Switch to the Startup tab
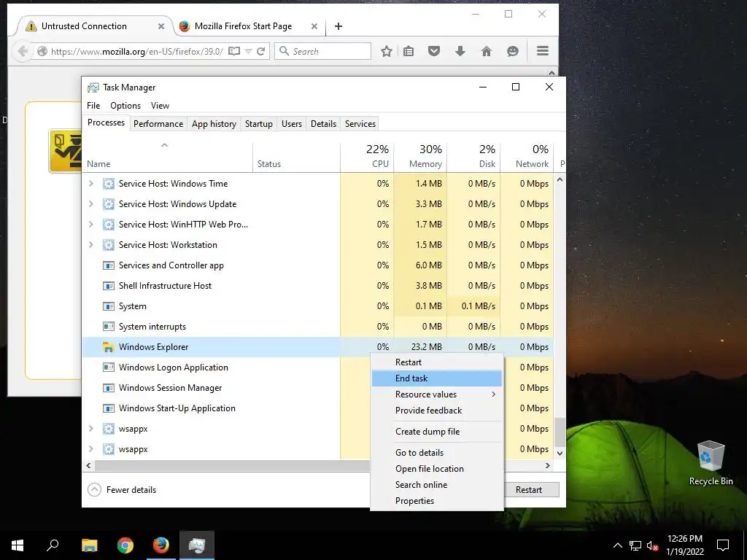This screenshot has width=747, height=560. [x=259, y=124]
